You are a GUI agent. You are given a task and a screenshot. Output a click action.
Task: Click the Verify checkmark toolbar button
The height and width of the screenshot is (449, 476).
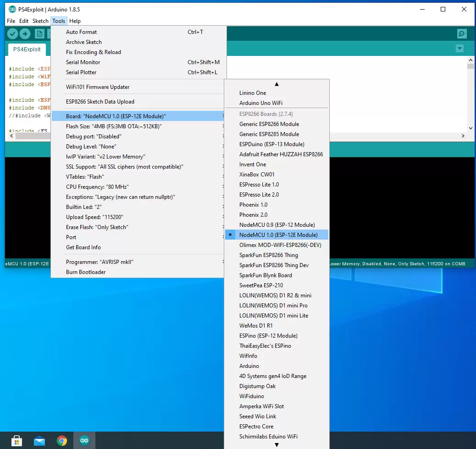(12, 34)
